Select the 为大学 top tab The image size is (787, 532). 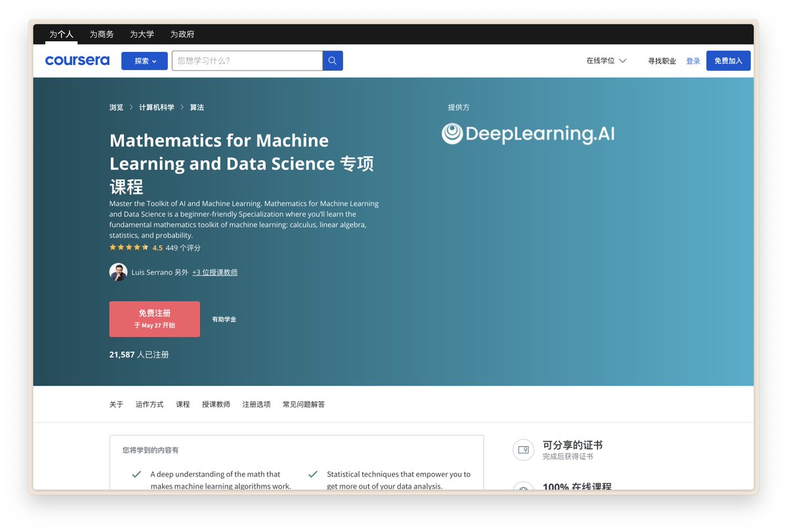(x=142, y=34)
